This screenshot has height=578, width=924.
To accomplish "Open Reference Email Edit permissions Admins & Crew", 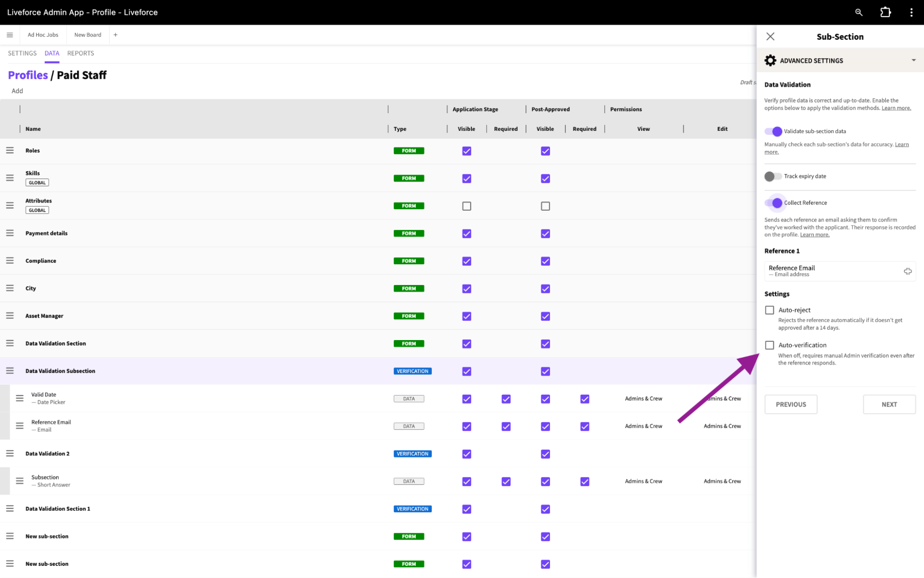I will [x=722, y=426].
